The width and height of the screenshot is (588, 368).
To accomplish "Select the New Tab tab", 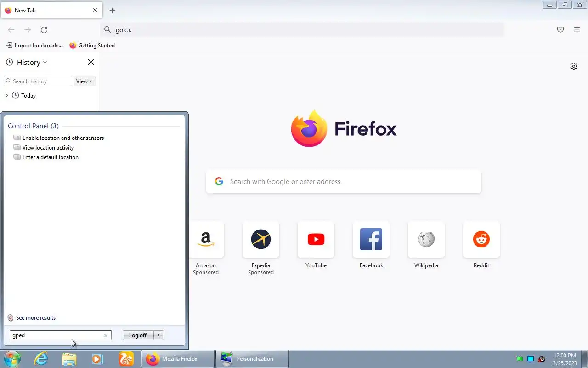I will point(51,10).
